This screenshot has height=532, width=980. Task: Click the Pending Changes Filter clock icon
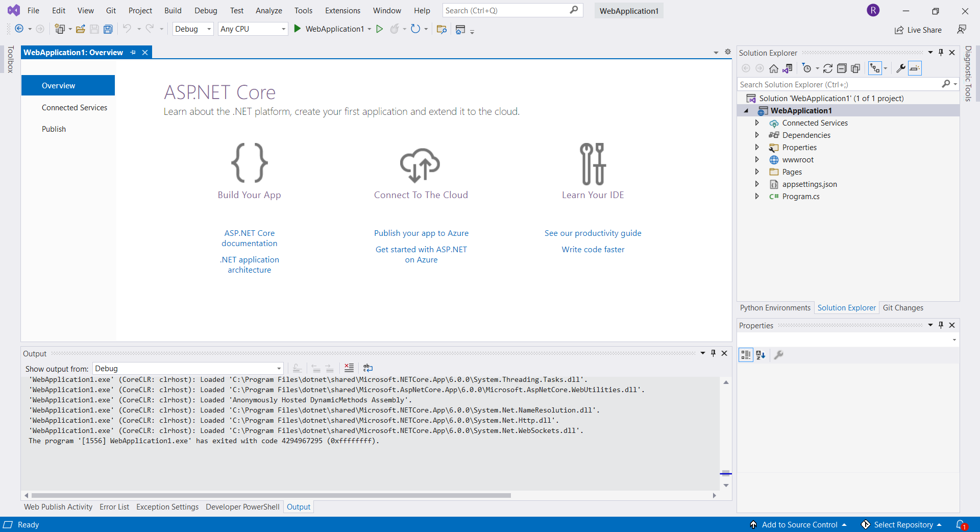(806, 68)
